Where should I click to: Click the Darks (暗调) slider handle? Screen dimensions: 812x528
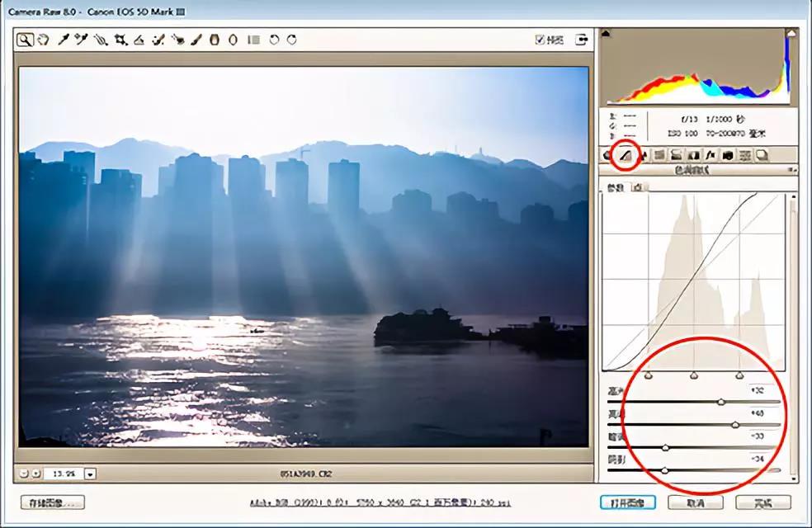665,448
